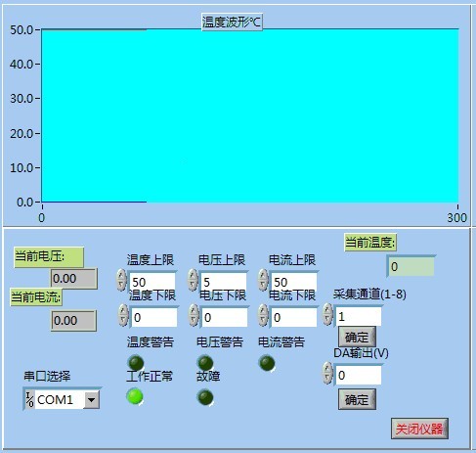Click the cyan temperature waveform plot area
Image resolution: width=476 pixels, height=453 pixels.
coord(250,115)
